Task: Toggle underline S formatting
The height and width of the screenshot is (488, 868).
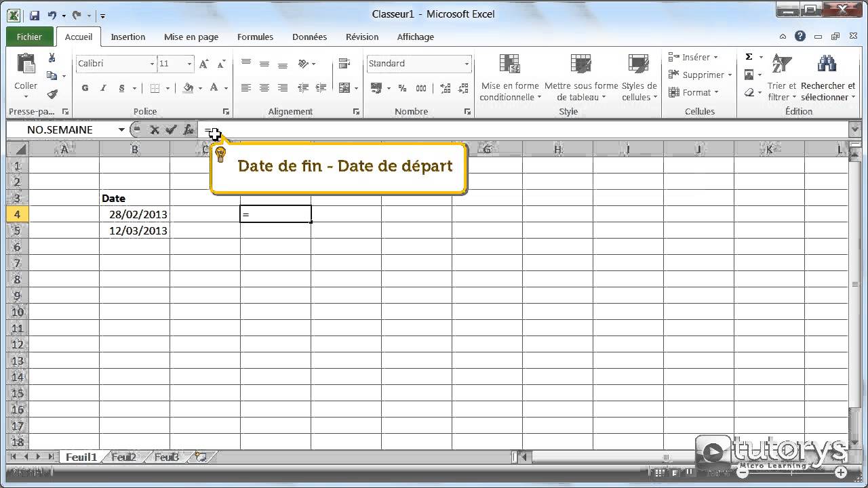Action: coord(121,88)
